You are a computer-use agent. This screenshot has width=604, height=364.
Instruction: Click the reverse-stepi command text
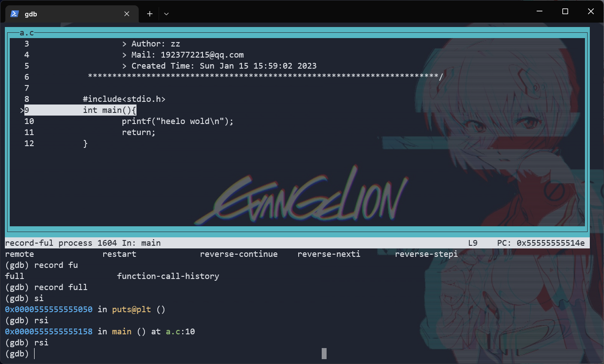click(x=426, y=254)
